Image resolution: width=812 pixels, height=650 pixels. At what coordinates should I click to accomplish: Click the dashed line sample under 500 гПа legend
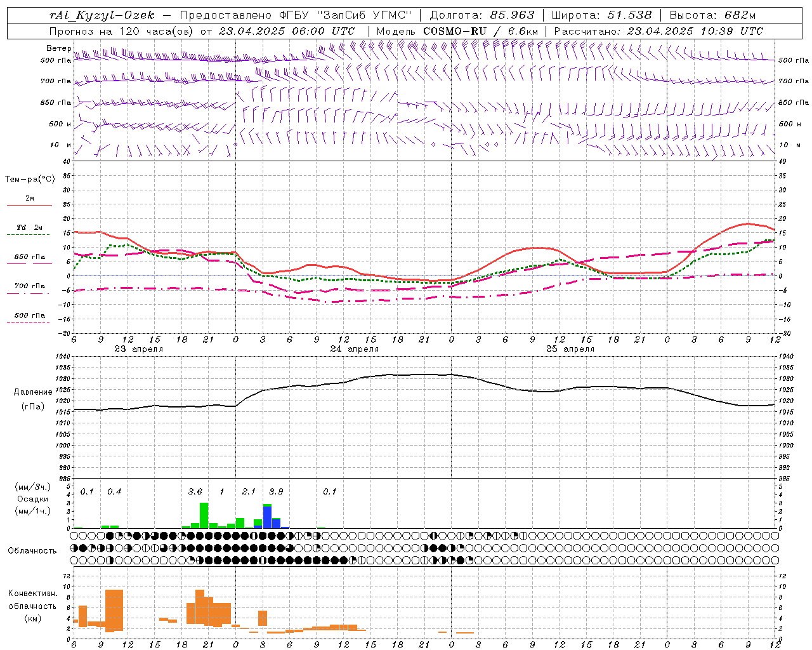point(28,323)
